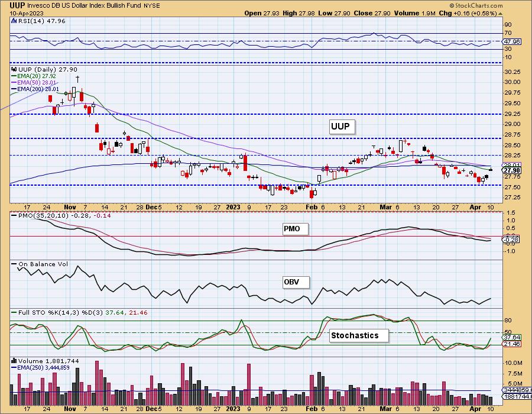532x414 pixels.
Task: Click the purple EMA(50) legend line swatch
Action: pyautogui.click(x=14, y=83)
